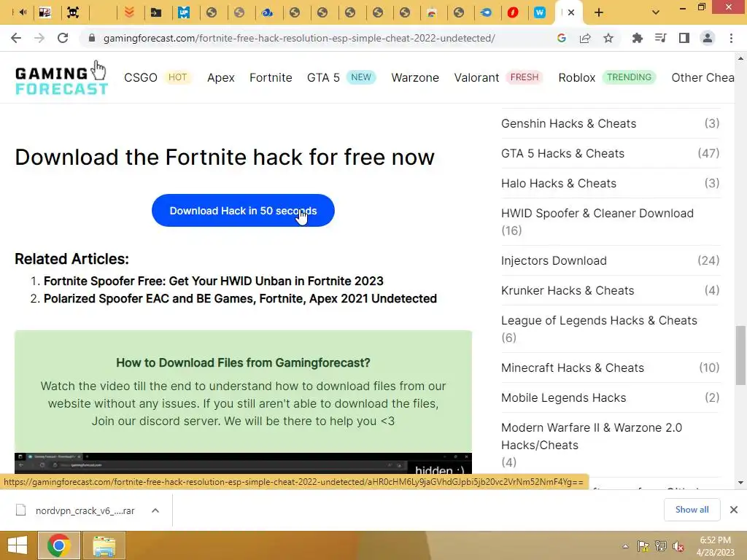Open Minecraft Hacks & Cheats category
Screen dimensions: 747x560
pyautogui.click(x=572, y=367)
